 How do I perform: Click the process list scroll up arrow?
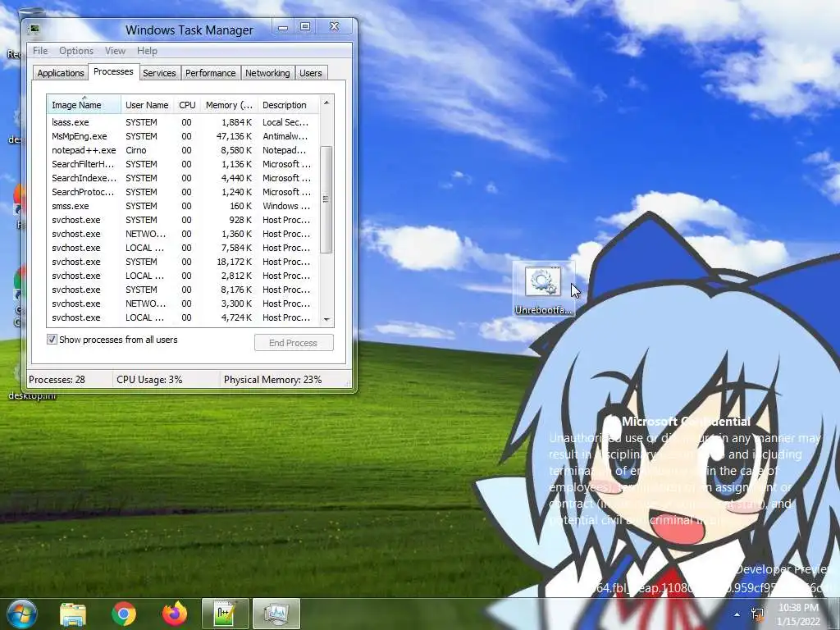pos(326,103)
